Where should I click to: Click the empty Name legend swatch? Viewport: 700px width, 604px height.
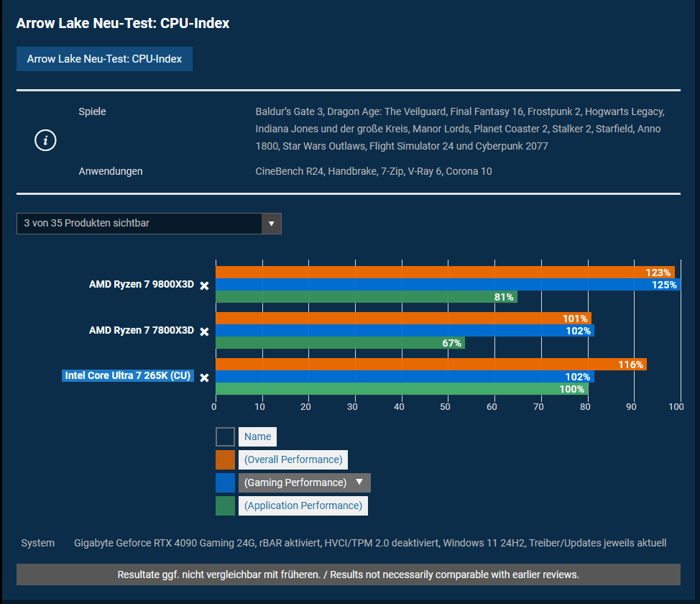pos(225,437)
